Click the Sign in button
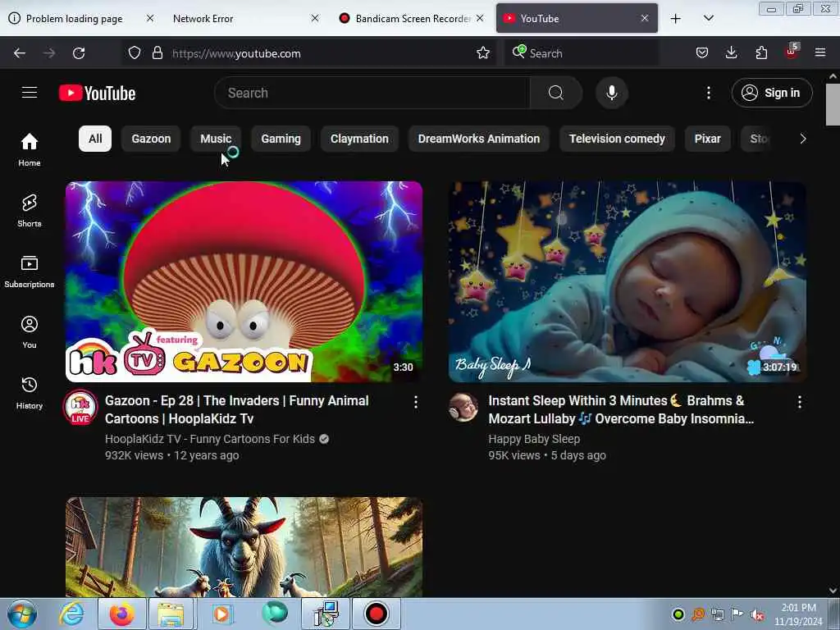The image size is (840, 630). pos(772,93)
